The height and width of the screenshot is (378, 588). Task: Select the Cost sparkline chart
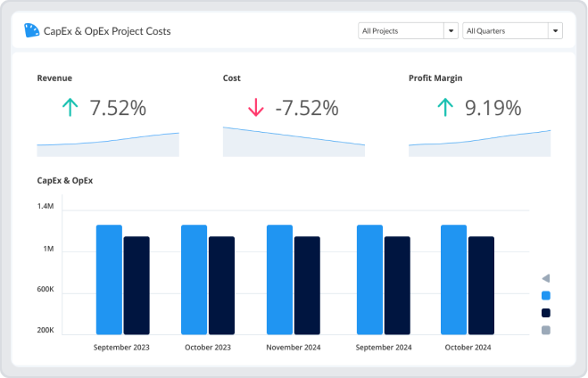point(294,143)
